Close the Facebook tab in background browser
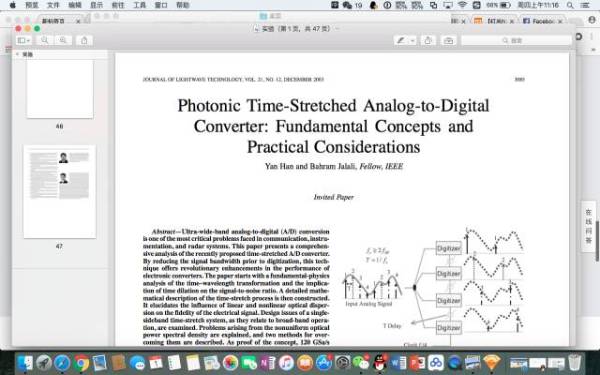 pyautogui.click(x=560, y=21)
